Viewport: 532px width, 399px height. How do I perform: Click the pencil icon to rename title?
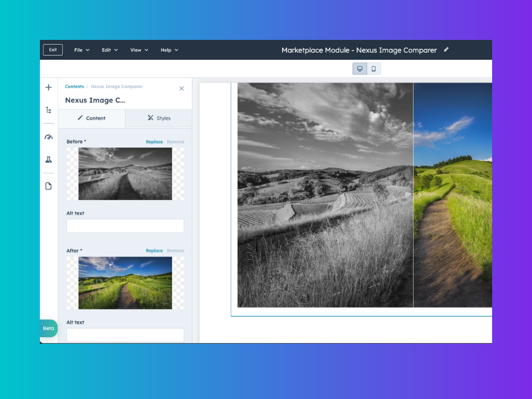point(446,50)
